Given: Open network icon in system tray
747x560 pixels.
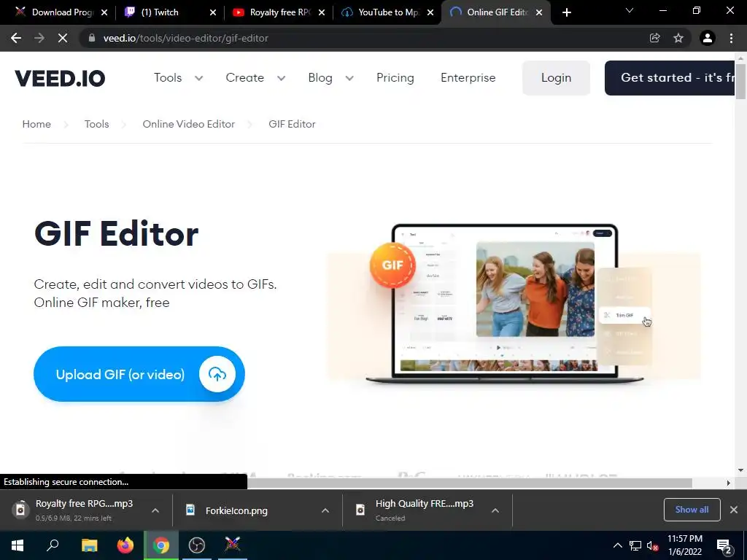Looking at the screenshot, I should coord(635,545).
